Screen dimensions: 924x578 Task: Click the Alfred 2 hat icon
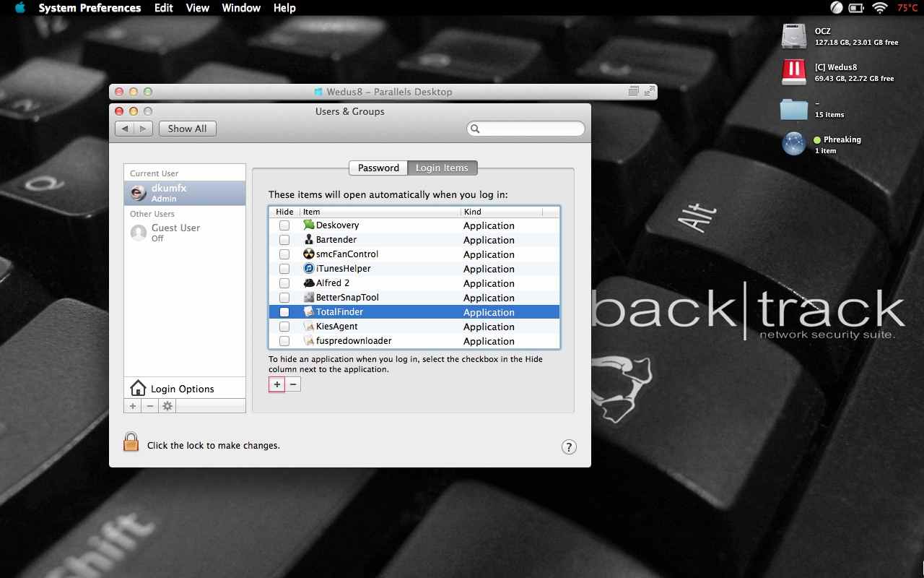tap(309, 283)
